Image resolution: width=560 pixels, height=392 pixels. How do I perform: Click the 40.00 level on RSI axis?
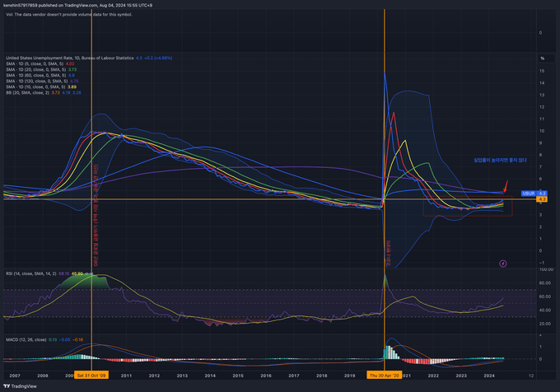tap(544, 310)
